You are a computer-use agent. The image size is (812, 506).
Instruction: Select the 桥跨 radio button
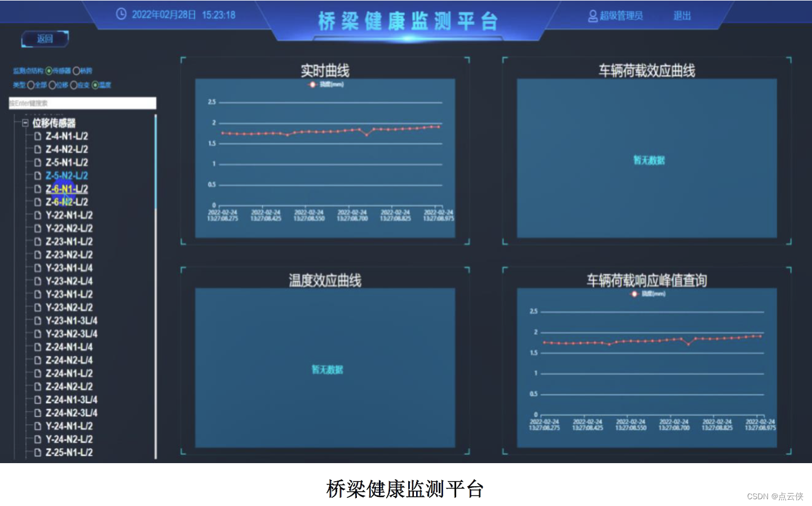point(76,71)
